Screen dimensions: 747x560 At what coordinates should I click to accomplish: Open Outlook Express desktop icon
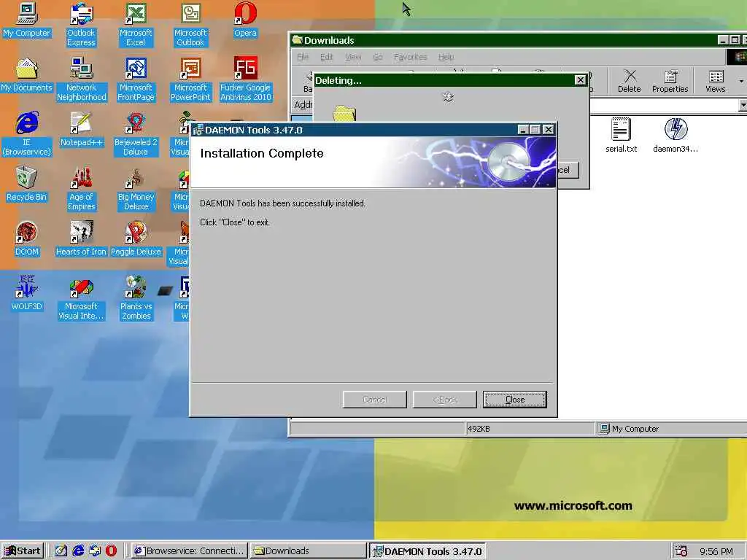click(81, 25)
